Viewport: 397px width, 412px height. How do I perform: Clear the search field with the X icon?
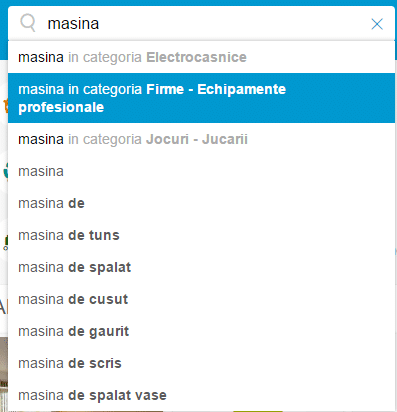[x=377, y=24]
